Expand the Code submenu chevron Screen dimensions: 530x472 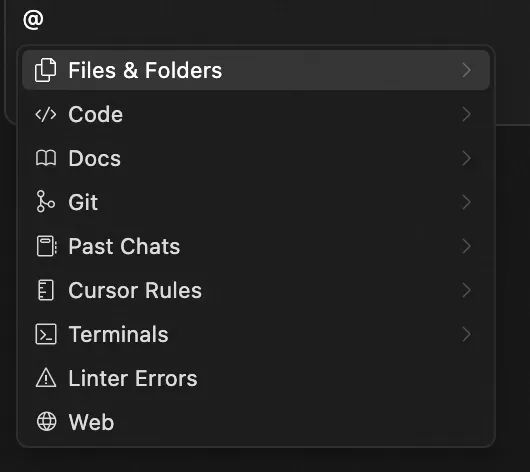(466, 114)
